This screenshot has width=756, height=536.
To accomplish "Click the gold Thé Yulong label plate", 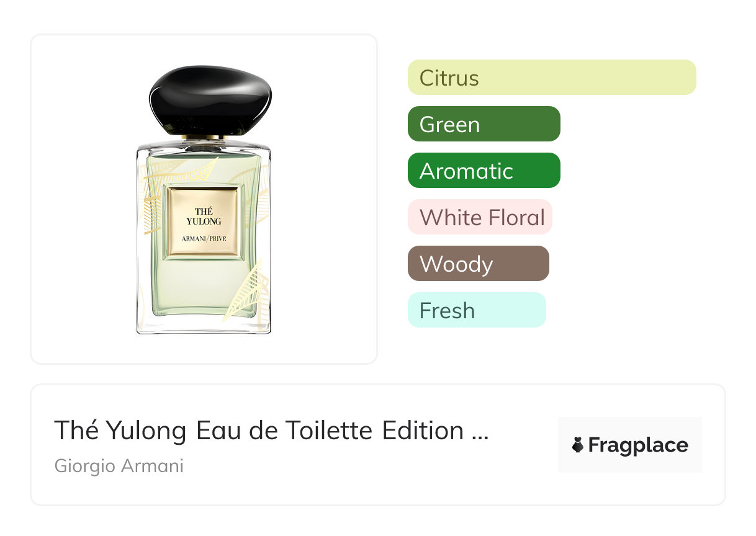I will 204,221.
